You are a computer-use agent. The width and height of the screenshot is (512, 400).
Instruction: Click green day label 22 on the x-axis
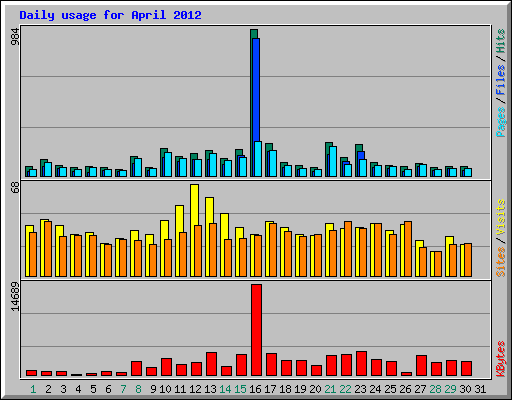point(345,389)
